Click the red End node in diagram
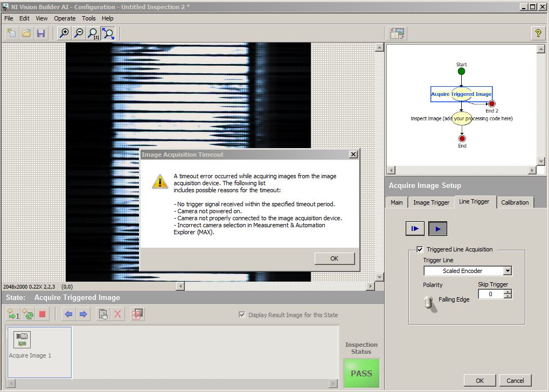 click(462, 138)
